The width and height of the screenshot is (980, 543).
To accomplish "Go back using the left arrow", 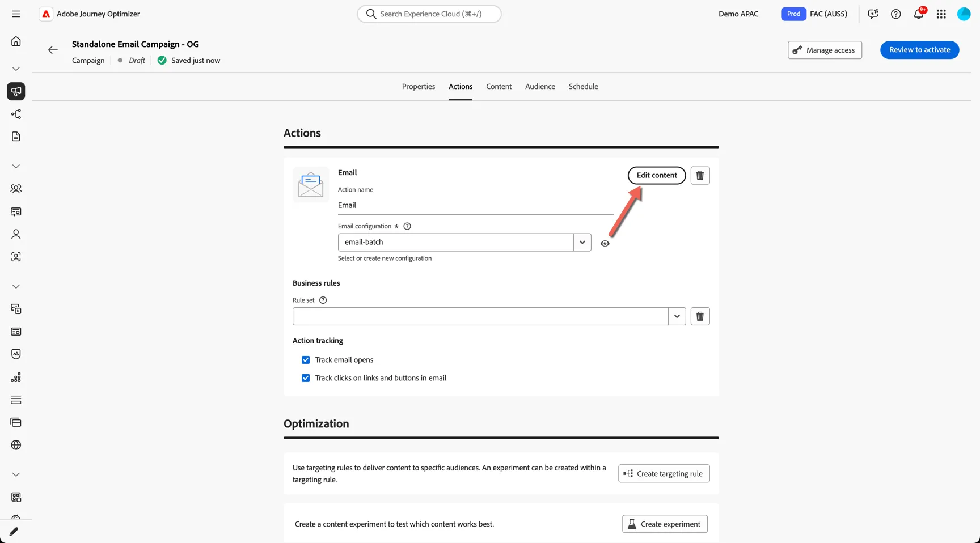I will point(53,50).
